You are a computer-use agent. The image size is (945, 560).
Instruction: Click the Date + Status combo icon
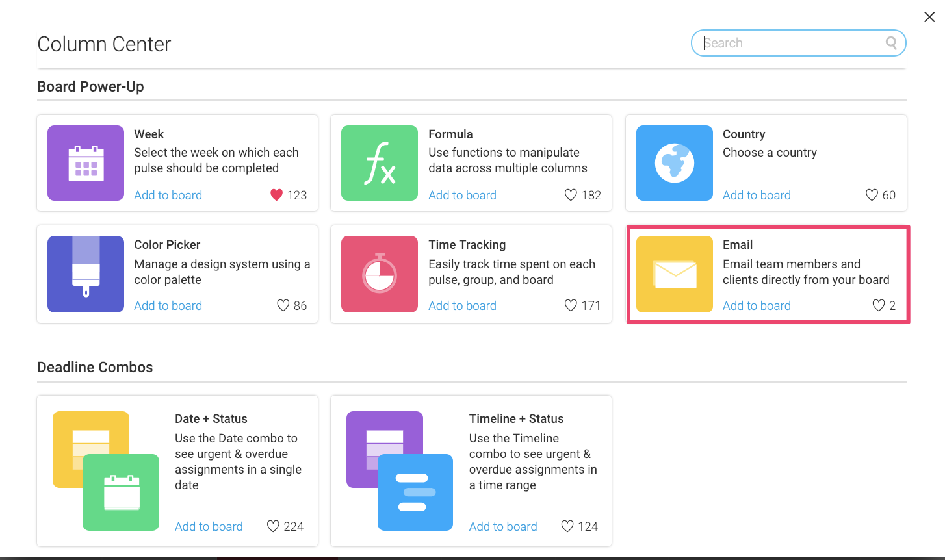tap(106, 471)
